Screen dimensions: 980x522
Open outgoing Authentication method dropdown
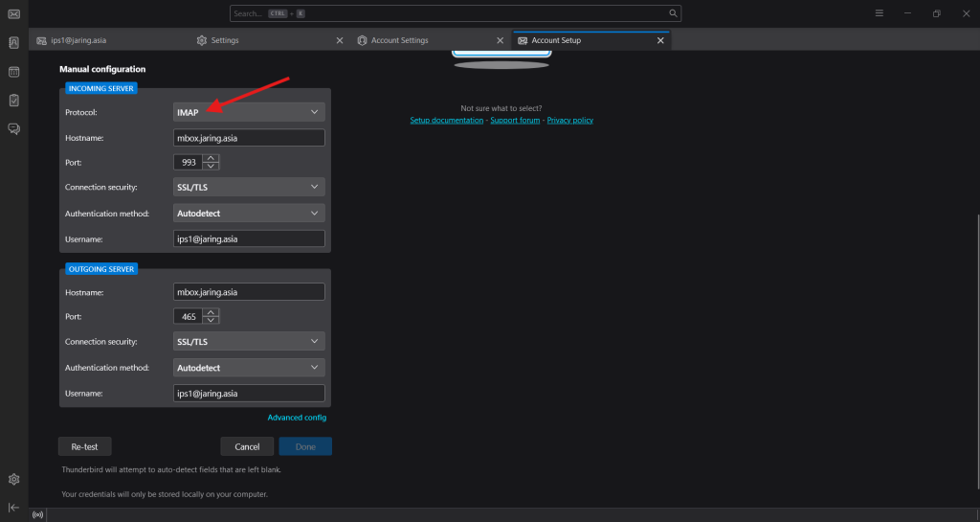pyautogui.click(x=249, y=368)
